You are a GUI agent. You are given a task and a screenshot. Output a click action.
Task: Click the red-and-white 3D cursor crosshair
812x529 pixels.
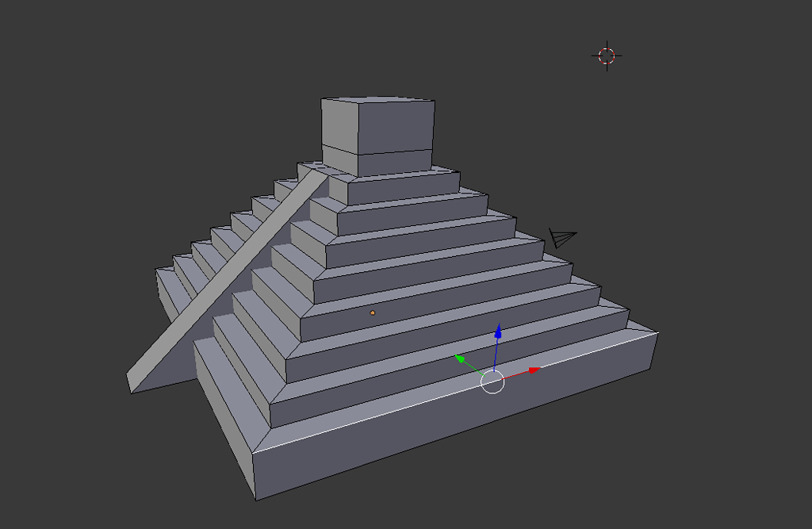(606, 56)
